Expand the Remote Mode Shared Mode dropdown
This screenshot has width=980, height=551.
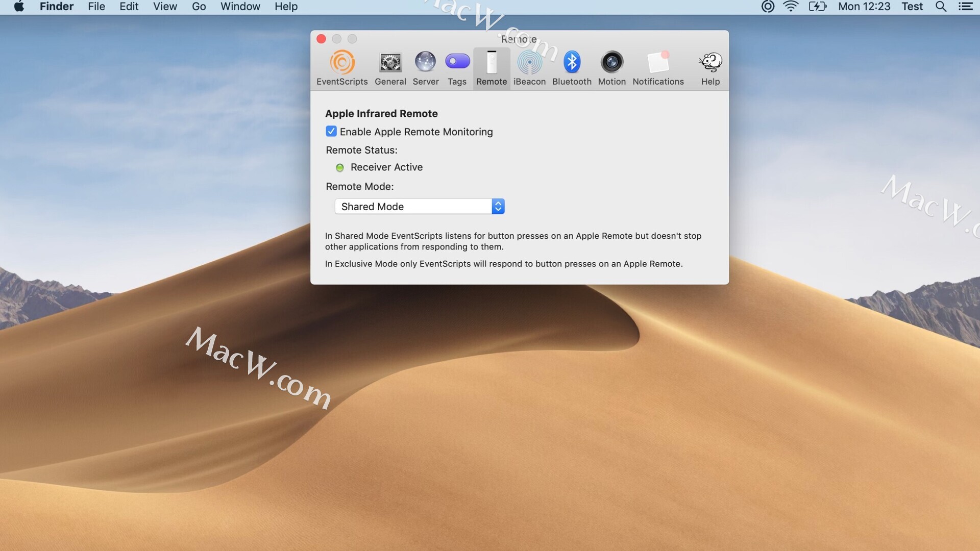click(x=420, y=207)
